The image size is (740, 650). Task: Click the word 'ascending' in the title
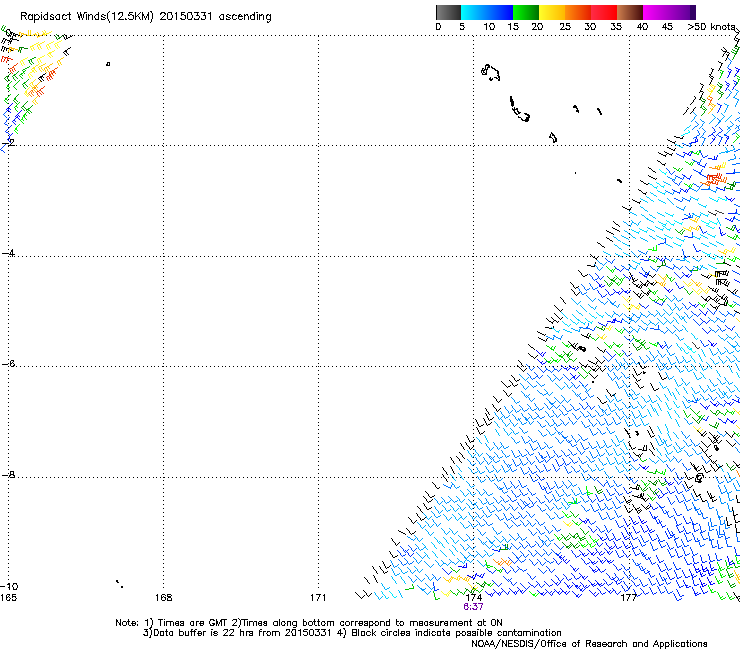pos(245,17)
